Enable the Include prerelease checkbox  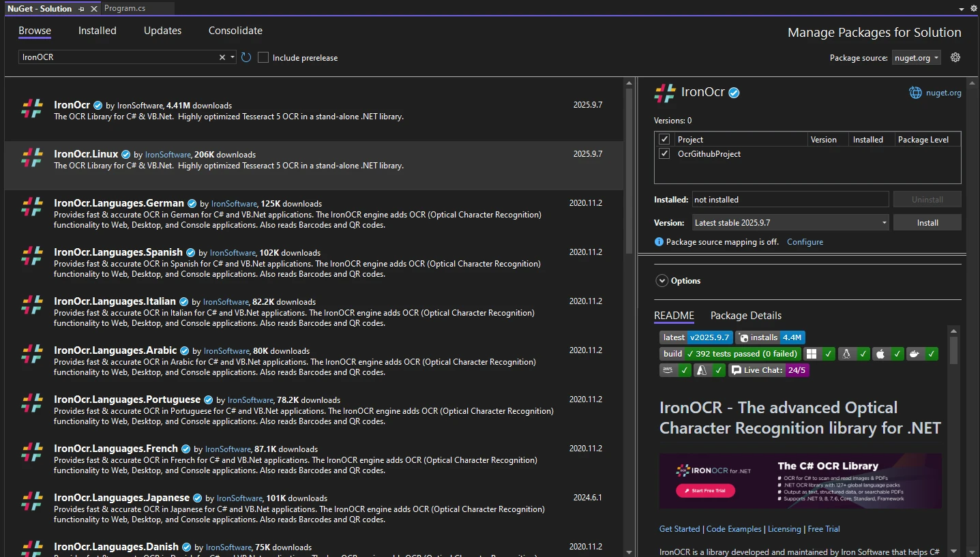click(x=263, y=58)
